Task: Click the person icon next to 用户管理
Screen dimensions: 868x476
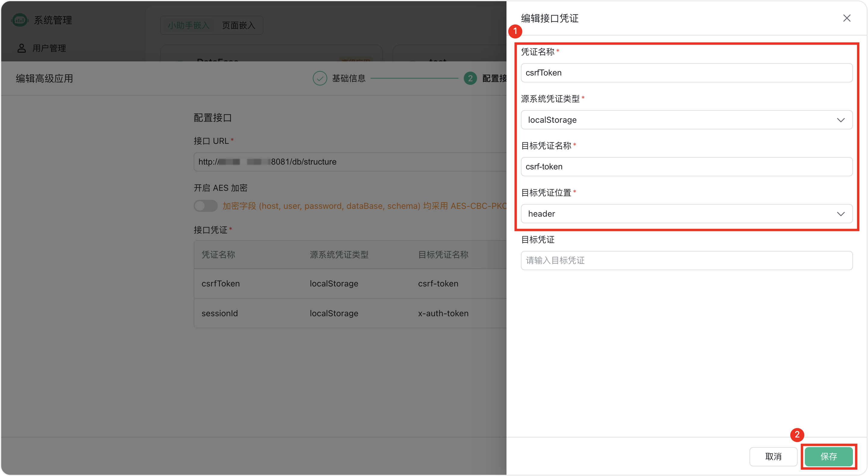Action: tap(22, 48)
